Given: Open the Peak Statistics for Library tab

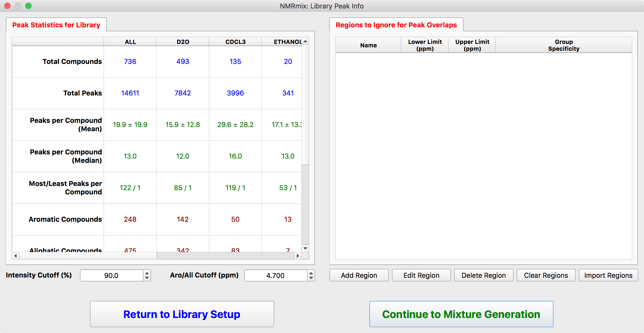Looking at the screenshot, I should pyautogui.click(x=56, y=25).
